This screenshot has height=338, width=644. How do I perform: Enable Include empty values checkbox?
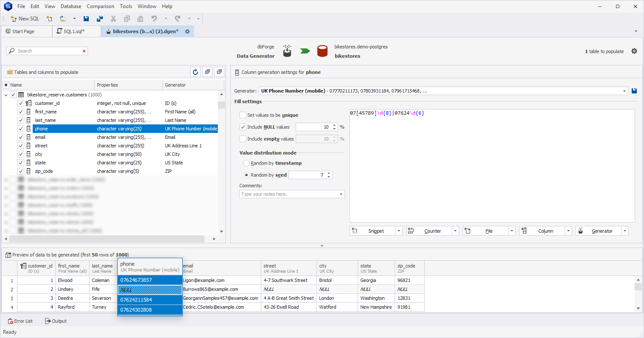243,139
